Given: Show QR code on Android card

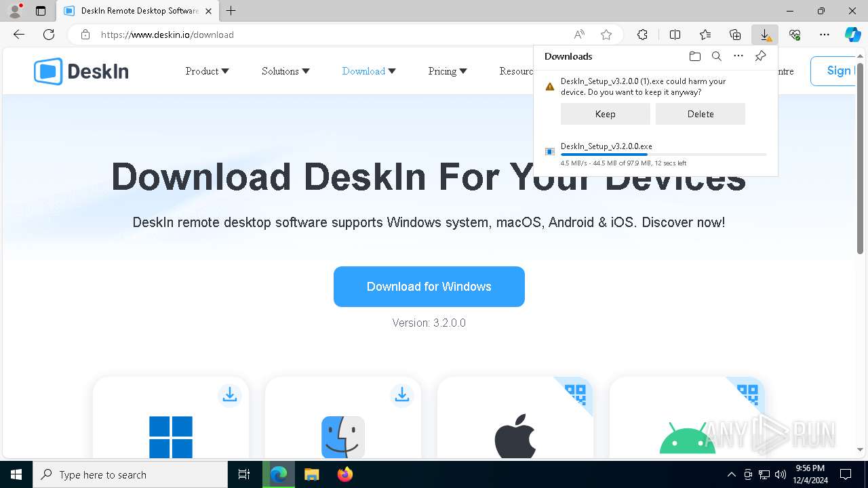Looking at the screenshot, I should (x=747, y=394).
